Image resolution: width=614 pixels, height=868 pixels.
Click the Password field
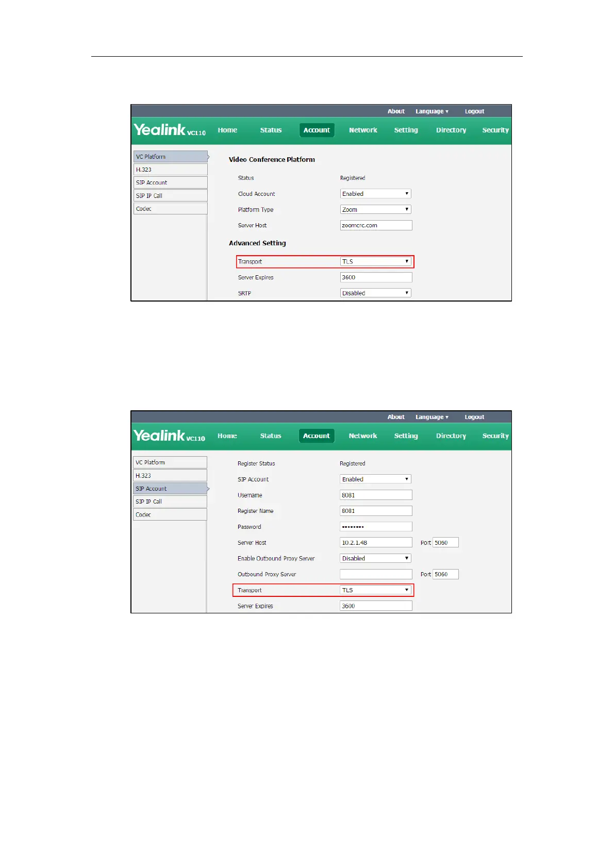[376, 526]
